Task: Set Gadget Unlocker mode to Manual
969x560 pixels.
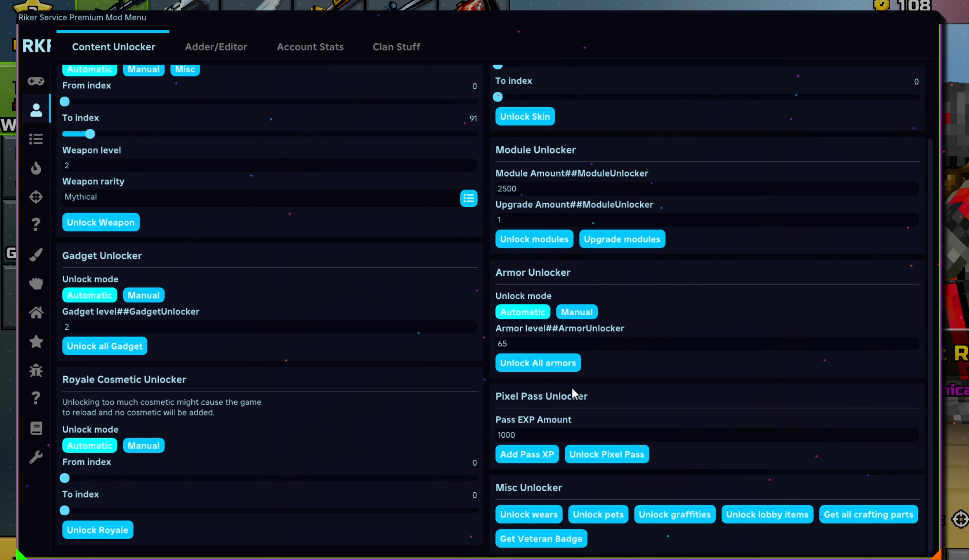Action: (143, 295)
